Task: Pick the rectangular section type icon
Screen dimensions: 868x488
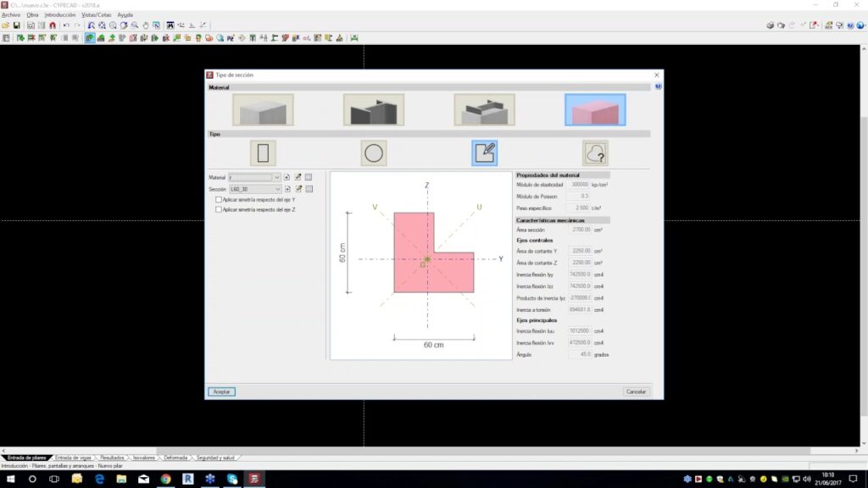Action: point(263,153)
